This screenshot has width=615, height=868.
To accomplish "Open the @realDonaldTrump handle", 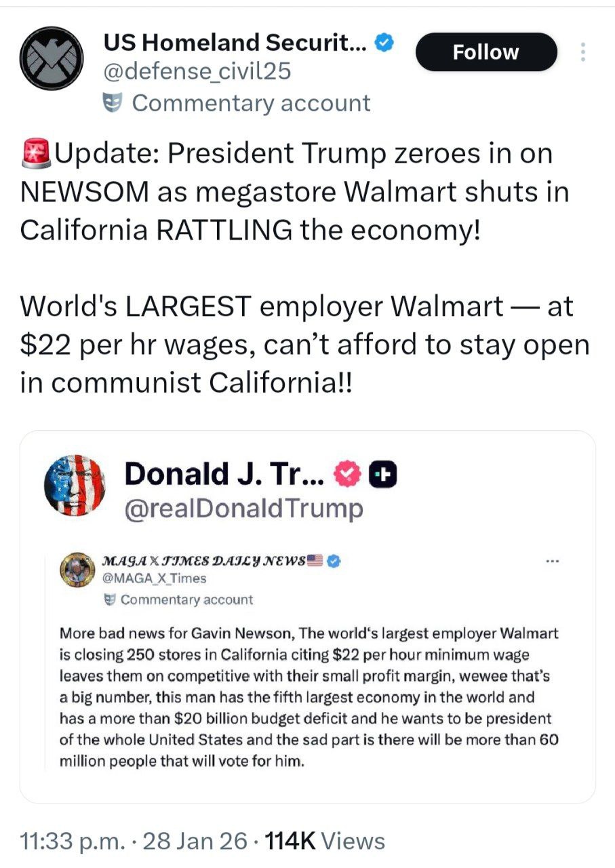I will click(243, 508).
